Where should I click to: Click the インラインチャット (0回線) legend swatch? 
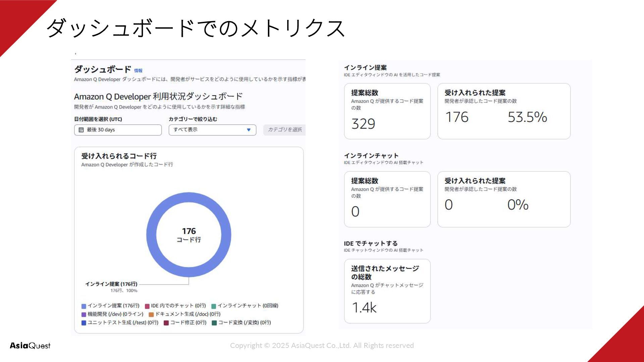click(214, 306)
